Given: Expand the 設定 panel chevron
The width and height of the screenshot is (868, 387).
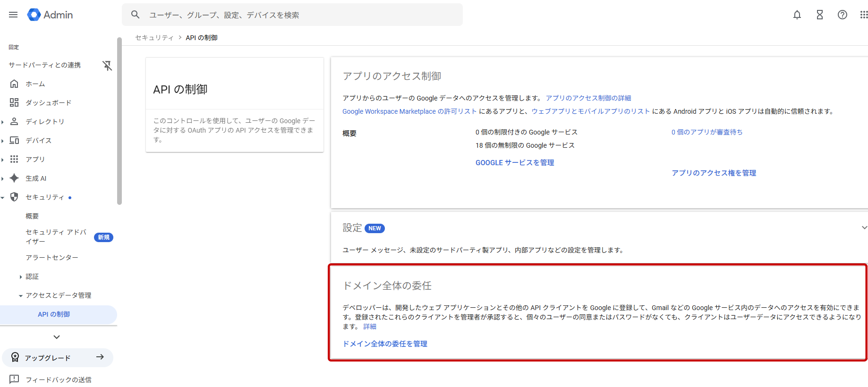Looking at the screenshot, I should tap(864, 227).
